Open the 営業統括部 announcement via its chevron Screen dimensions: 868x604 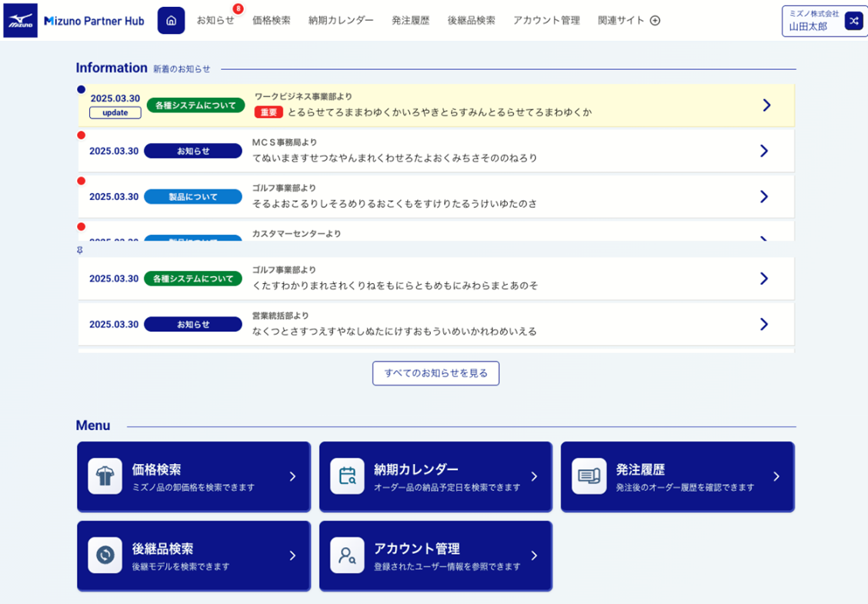(763, 324)
